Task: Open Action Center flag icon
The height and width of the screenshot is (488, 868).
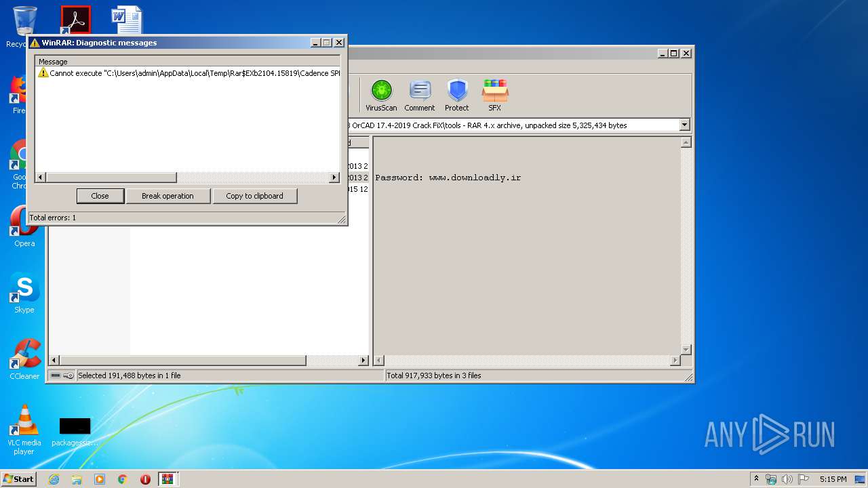Action: (804, 479)
